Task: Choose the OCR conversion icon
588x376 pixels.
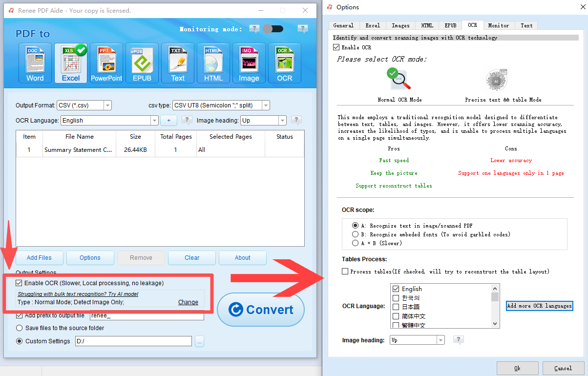Action: pos(284,63)
